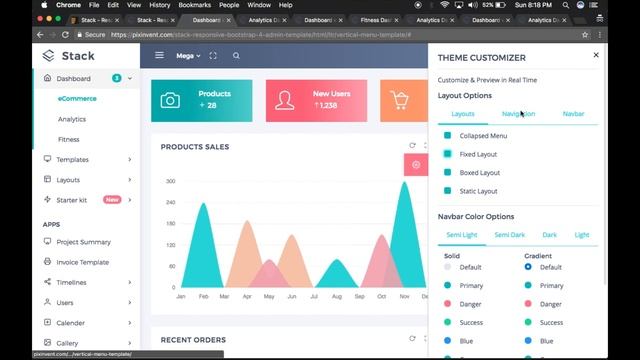Screen dimensions: 640x360
Task: Collapse the Dashboard menu chevron
Action: (x=130, y=78)
